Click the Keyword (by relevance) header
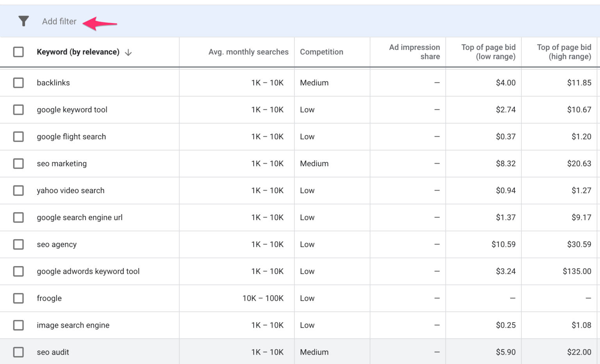The height and width of the screenshot is (364, 600). [79, 51]
